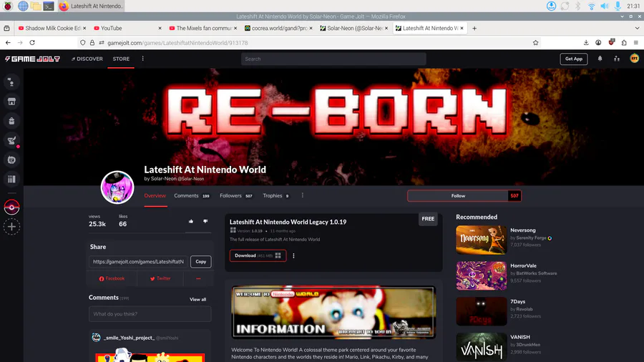Click the Game Jolt search field
This screenshot has width=644, height=362.
(x=333, y=59)
